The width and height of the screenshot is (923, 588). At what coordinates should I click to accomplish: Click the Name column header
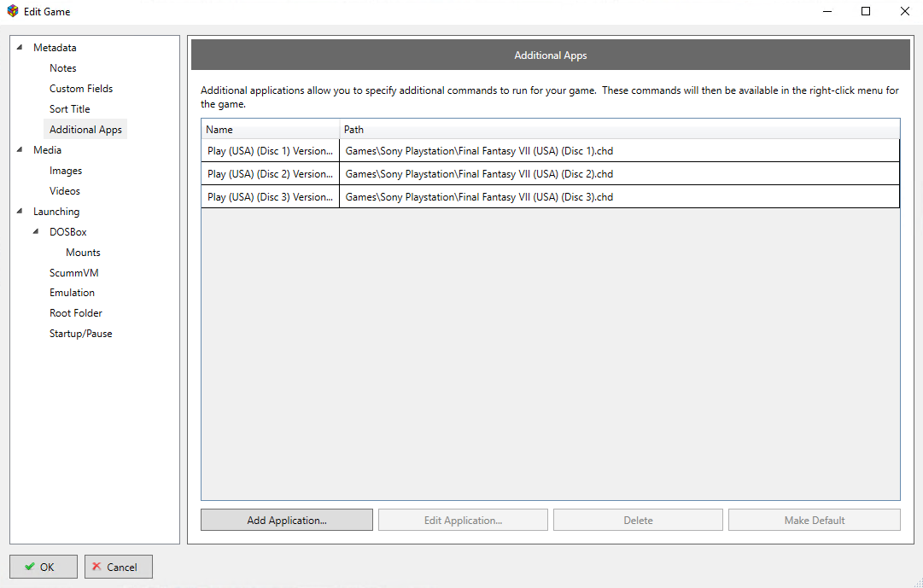270,130
